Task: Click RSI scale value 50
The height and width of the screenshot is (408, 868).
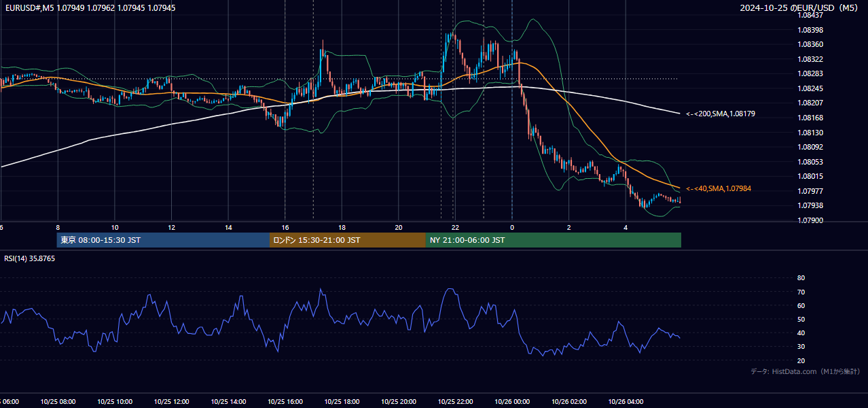Action: (801, 320)
